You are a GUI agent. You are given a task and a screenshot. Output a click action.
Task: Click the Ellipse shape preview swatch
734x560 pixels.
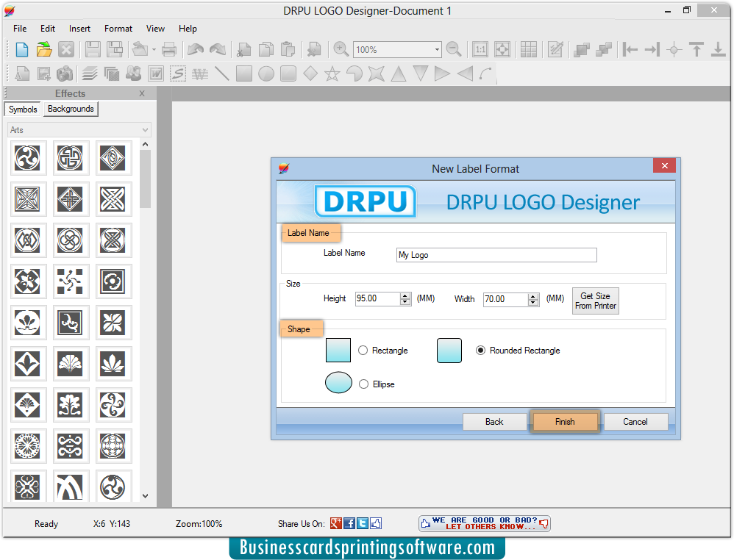click(338, 383)
